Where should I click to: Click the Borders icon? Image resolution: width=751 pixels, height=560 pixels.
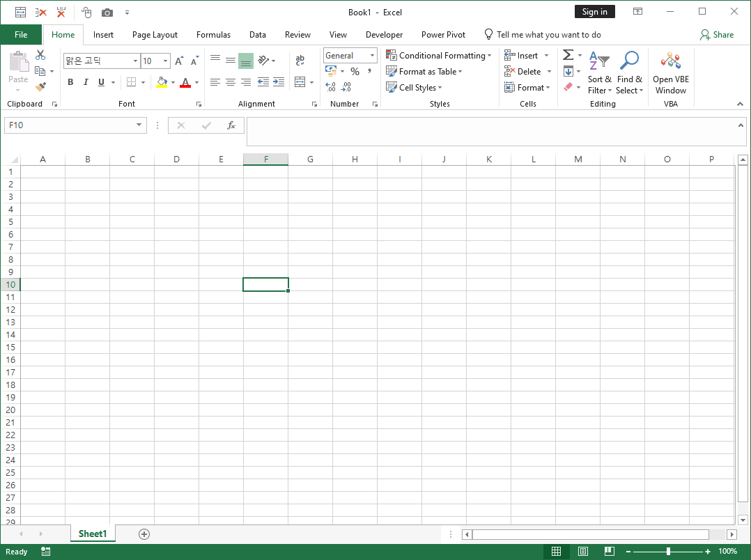[131, 82]
